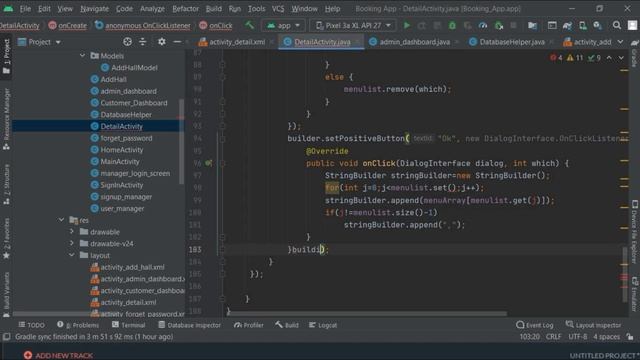The height and width of the screenshot is (360, 640).
Task: Open the Structure side tool window
Action: pyautogui.click(x=6, y=184)
